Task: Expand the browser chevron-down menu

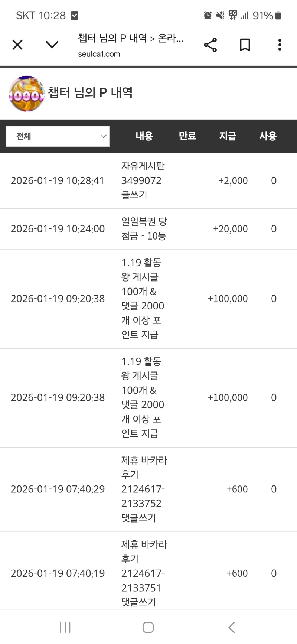Action: [52, 45]
